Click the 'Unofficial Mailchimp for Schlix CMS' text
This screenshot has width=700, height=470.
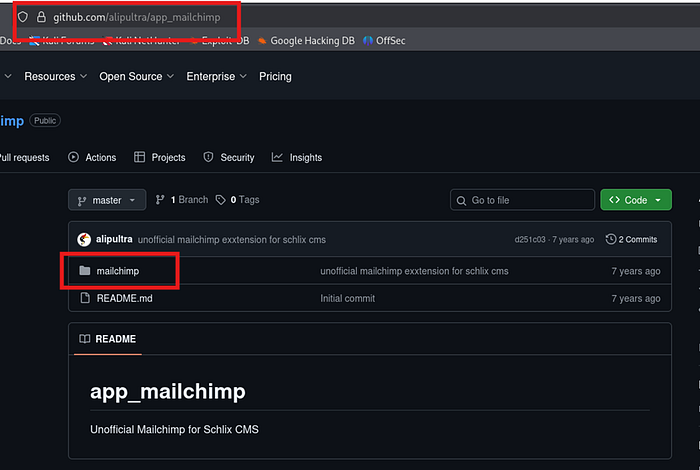[x=174, y=429]
